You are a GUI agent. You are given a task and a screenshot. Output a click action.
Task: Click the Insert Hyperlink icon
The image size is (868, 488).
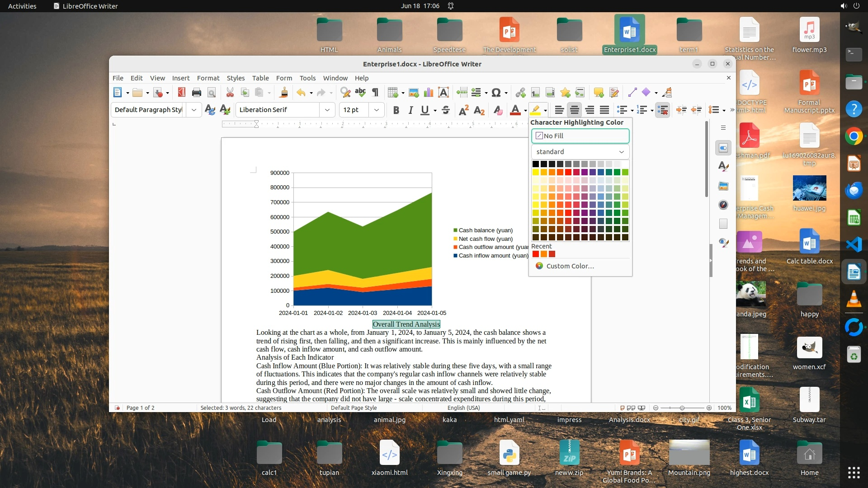tap(520, 93)
